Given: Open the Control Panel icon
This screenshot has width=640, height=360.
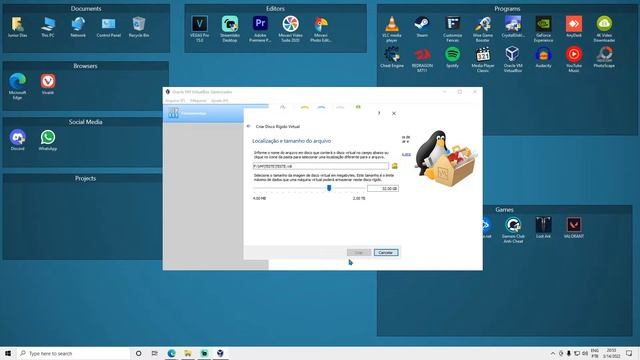Looking at the screenshot, I should (109, 27).
